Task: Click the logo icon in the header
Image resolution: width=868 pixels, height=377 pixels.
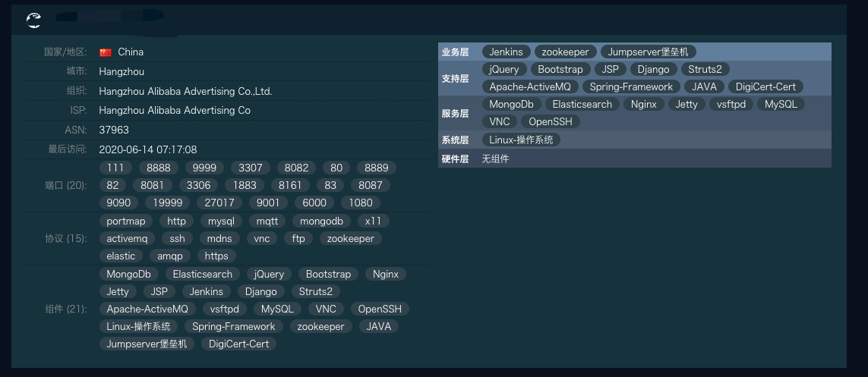Action: (x=33, y=20)
